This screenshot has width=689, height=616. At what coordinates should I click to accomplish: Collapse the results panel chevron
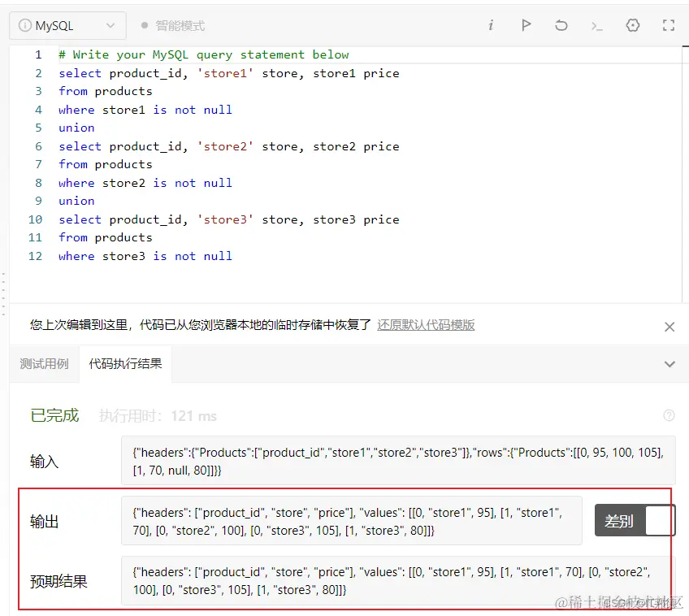click(x=669, y=364)
